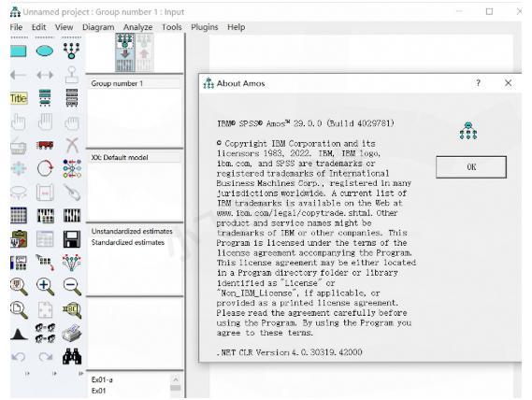Toggle view output path diagram button

(x=145, y=52)
